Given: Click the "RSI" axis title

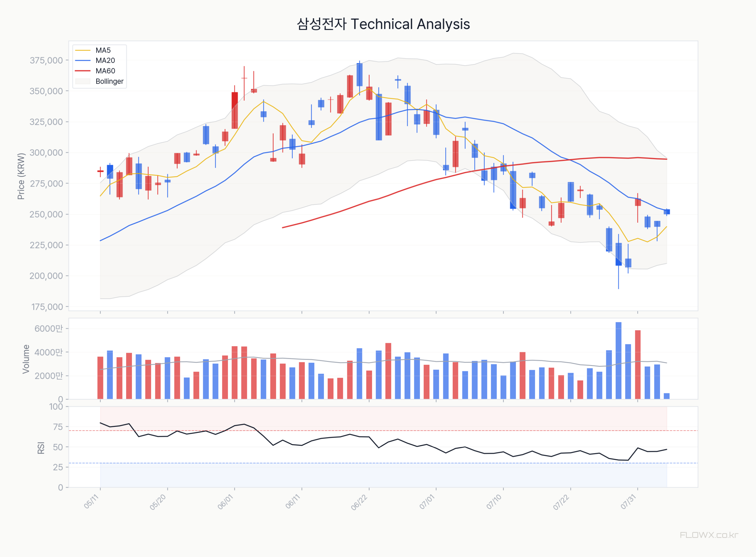Looking at the screenshot, I should click(41, 448).
